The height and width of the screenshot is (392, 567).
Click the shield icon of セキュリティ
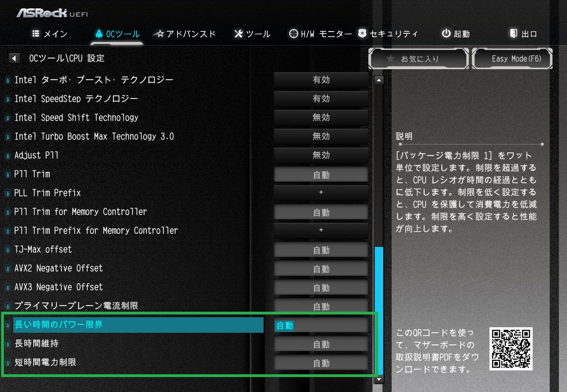click(x=362, y=33)
